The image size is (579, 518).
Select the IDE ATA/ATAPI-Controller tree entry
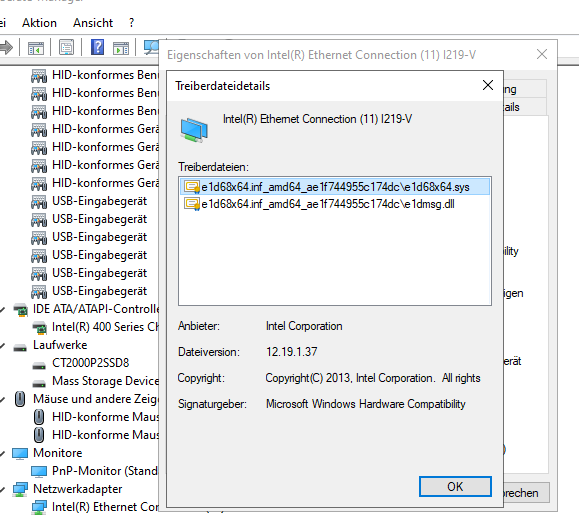coord(96,309)
